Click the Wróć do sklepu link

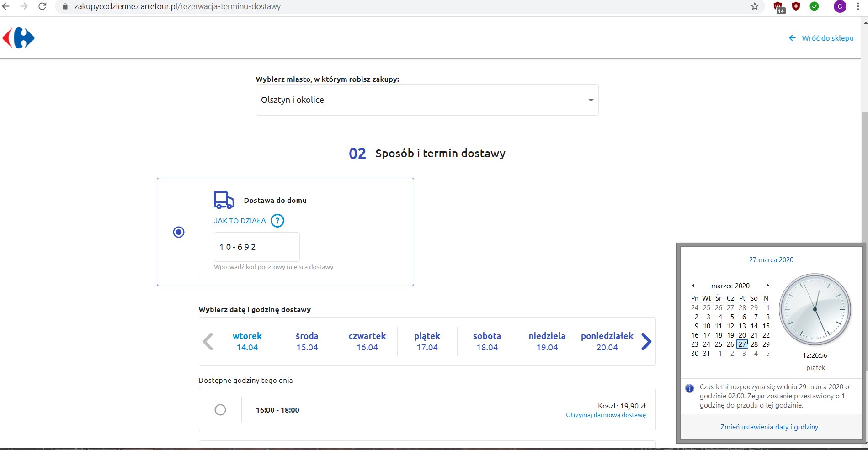point(821,38)
